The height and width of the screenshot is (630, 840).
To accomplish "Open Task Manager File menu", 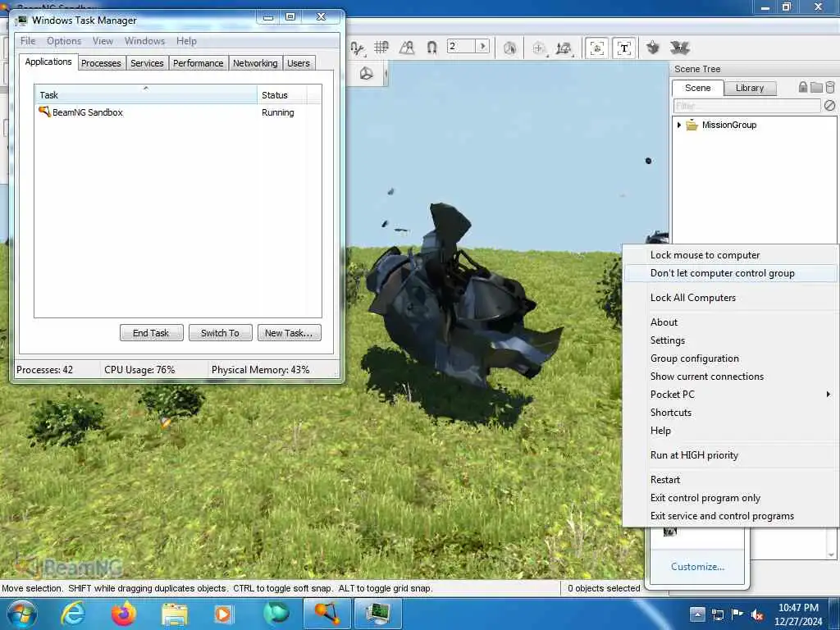I will [27, 41].
